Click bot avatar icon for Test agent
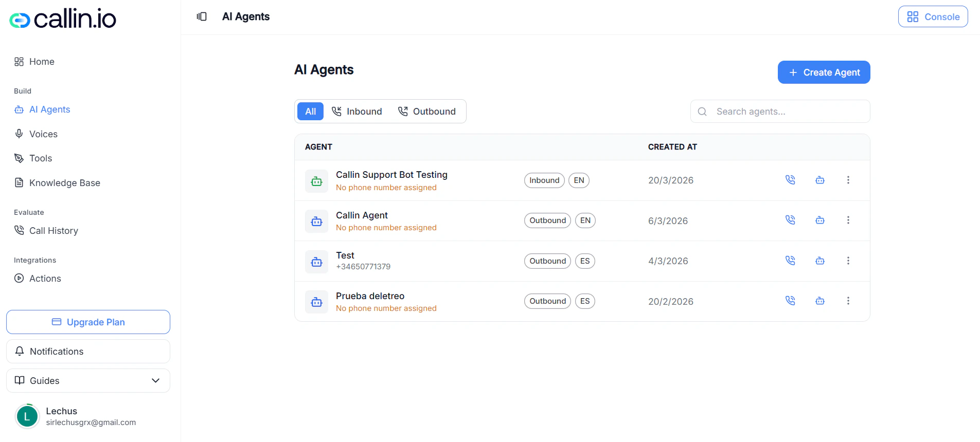980x442 pixels. [x=316, y=262]
